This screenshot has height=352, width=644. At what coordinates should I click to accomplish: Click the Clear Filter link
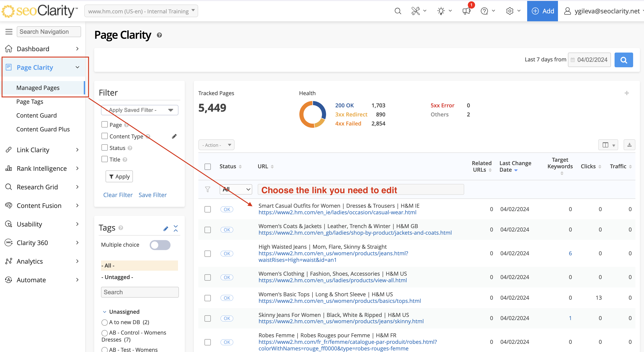tap(118, 195)
